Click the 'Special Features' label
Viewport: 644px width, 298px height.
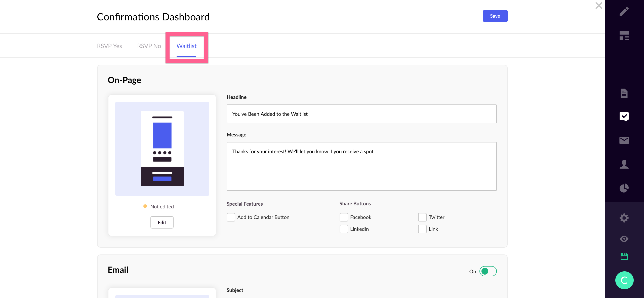(245, 204)
